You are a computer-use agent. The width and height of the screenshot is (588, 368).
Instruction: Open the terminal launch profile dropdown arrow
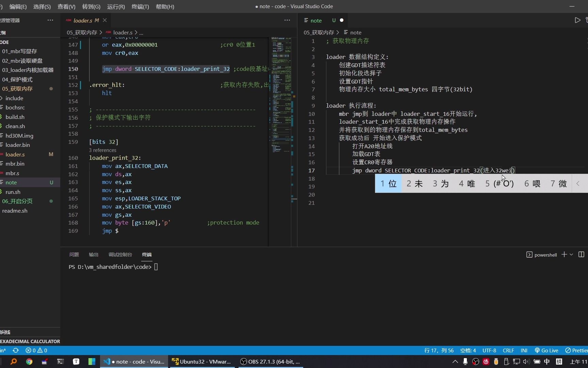pyautogui.click(x=571, y=255)
